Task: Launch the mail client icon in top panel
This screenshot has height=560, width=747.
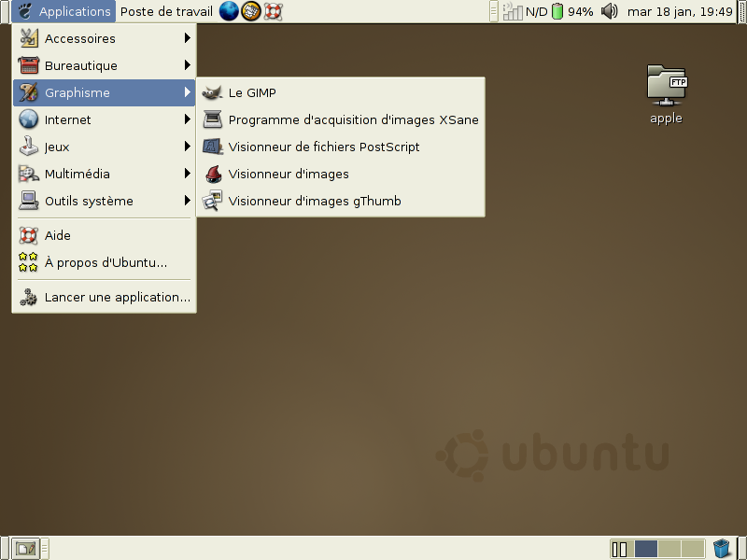Action: pos(251,11)
